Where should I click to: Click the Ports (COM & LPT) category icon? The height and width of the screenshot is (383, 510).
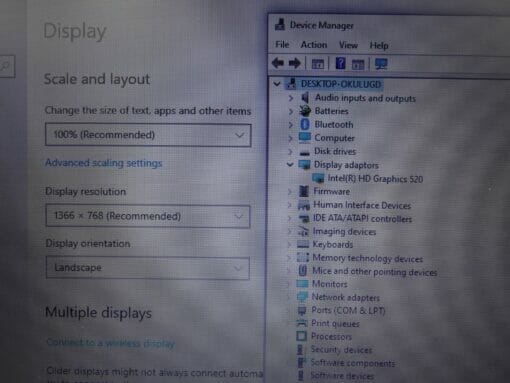[x=302, y=311]
